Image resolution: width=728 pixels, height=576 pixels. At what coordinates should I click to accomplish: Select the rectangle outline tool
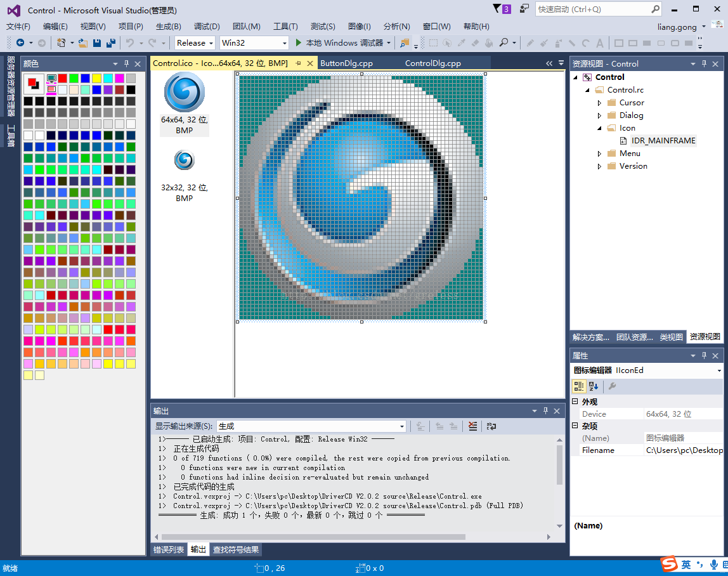pos(618,43)
